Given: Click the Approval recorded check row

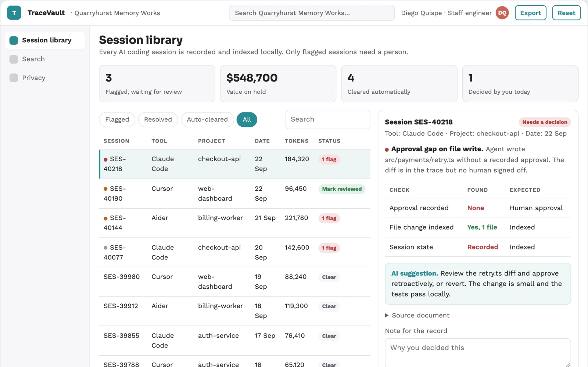Looking at the screenshot, I should coord(478,208).
